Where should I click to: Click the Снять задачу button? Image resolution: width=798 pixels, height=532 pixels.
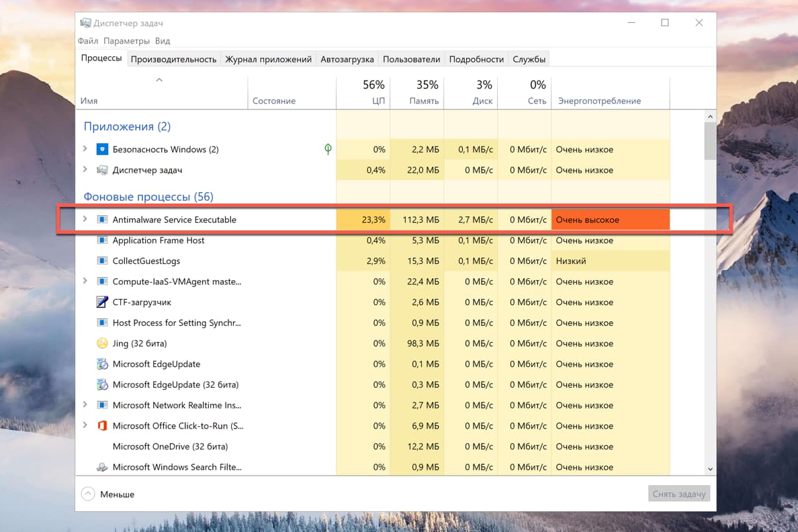point(679,494)
